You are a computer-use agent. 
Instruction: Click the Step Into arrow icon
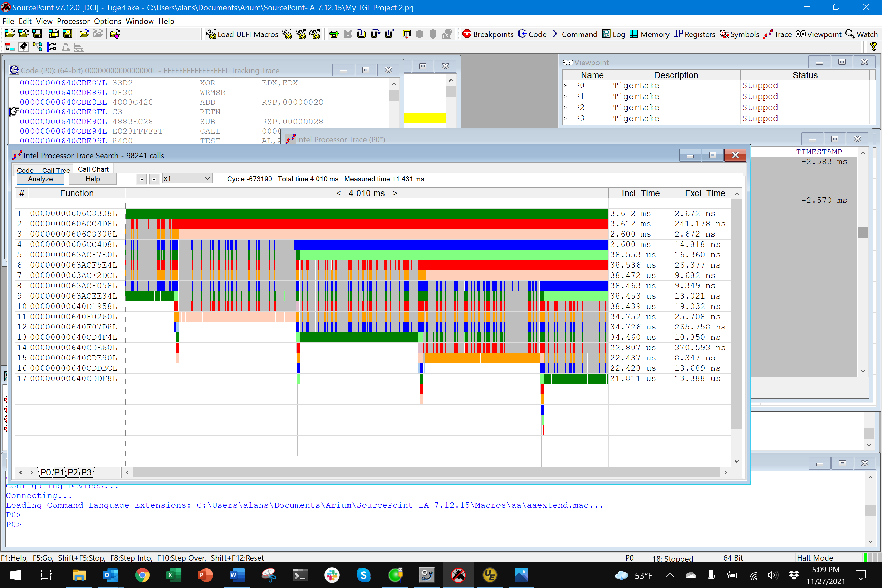361,34
